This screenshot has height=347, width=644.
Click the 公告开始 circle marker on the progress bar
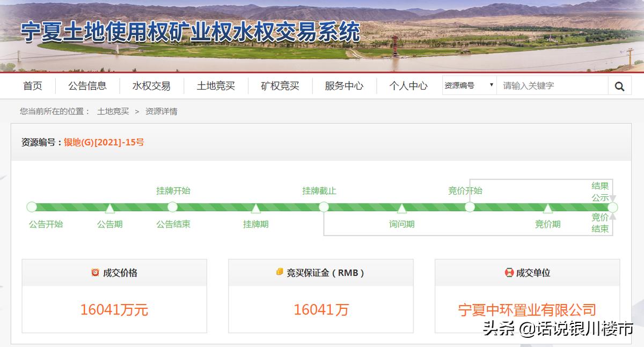31,206
